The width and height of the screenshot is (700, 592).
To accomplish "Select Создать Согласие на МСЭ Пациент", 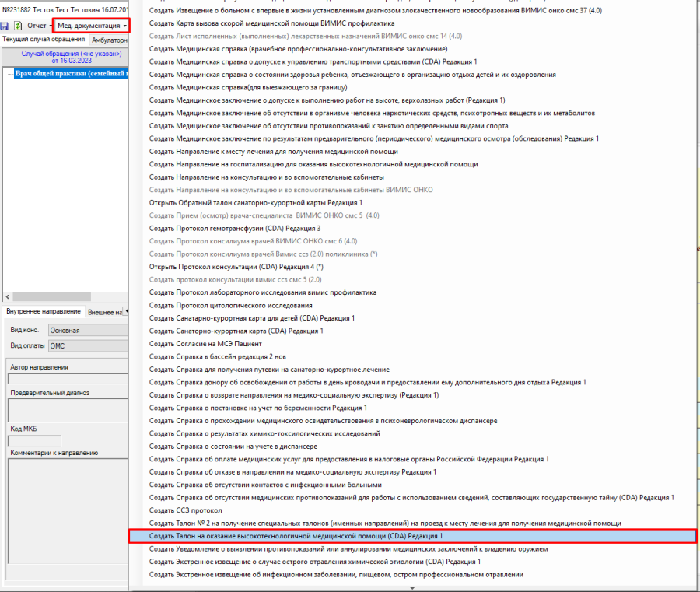I will pos(205,344).
